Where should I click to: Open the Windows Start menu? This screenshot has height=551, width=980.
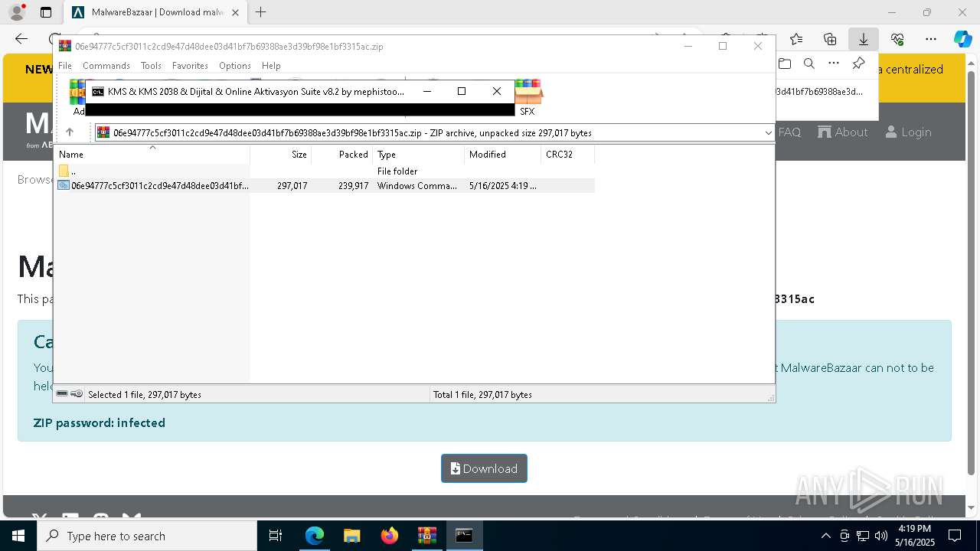(18, 536)
